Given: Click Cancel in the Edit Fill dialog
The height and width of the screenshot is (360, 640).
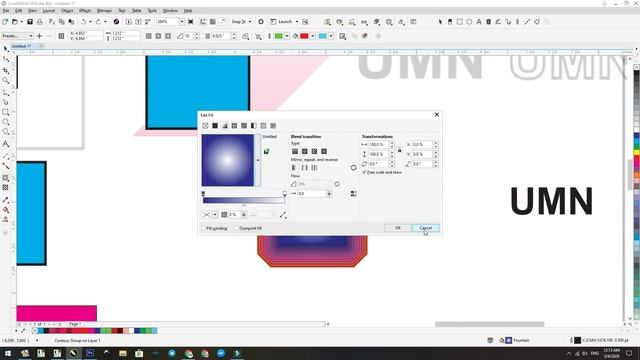Looking at the screenshot, I should tap(425, 228).
